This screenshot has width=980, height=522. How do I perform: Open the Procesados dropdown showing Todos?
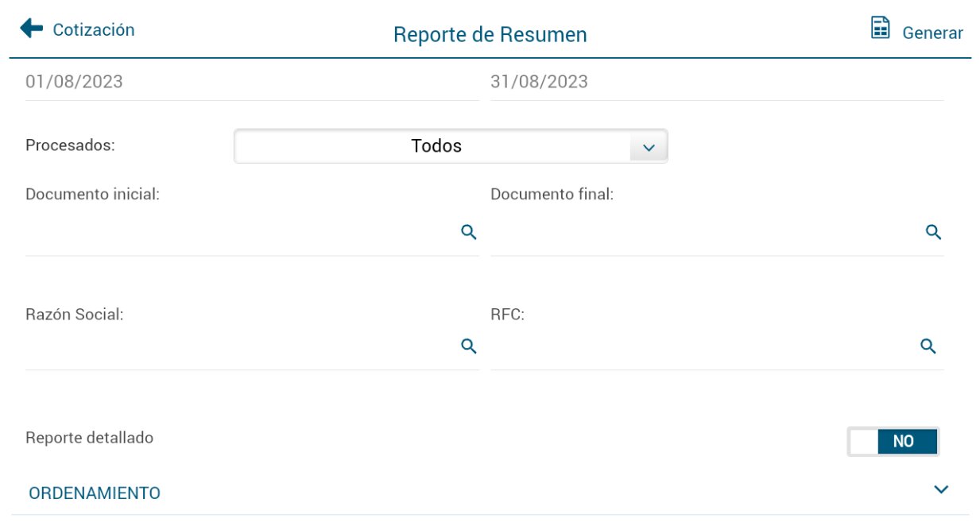(x=451, y=146)
